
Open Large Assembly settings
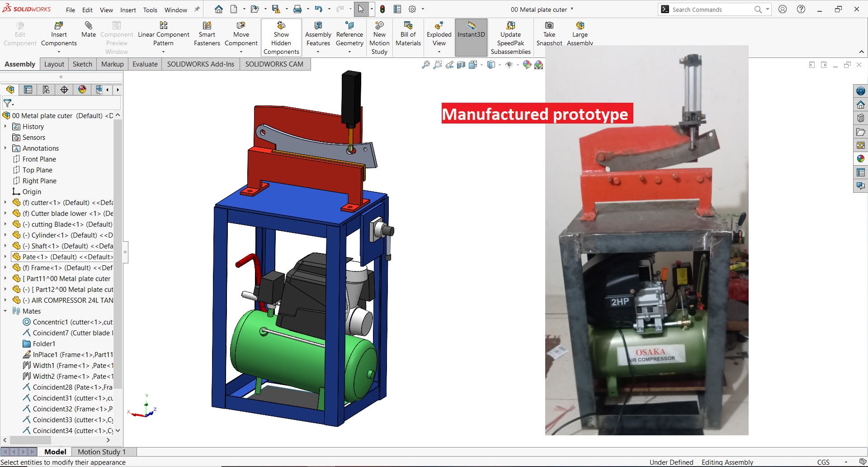click(580, 34)
